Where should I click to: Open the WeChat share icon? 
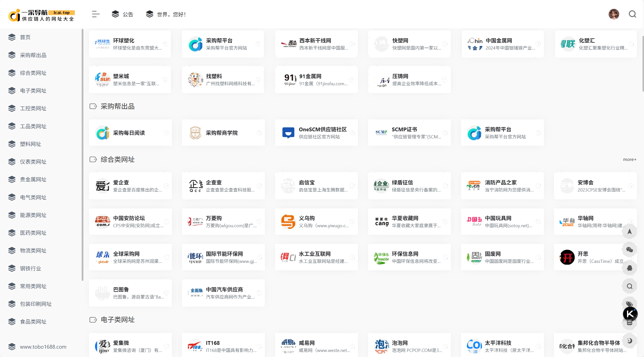(630, 250)
